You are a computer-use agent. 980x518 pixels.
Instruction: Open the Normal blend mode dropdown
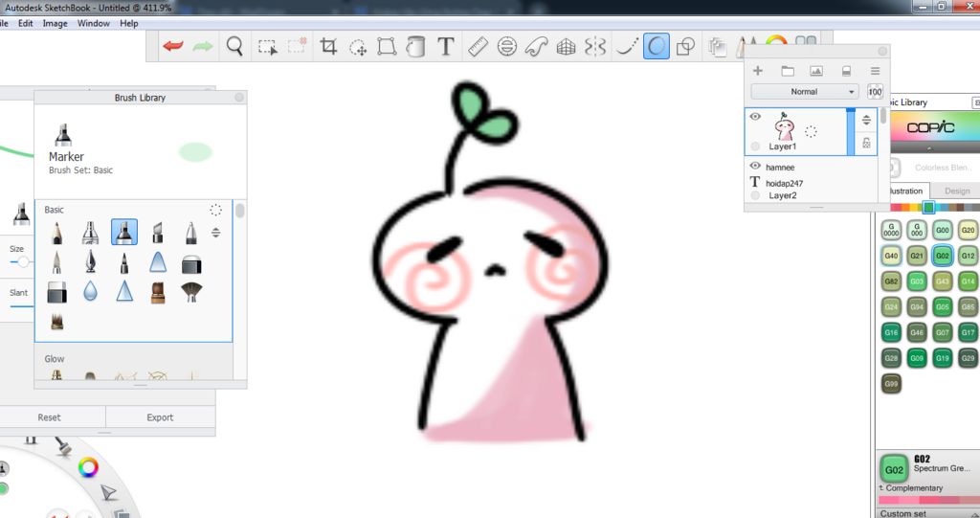tap(804, 92)
